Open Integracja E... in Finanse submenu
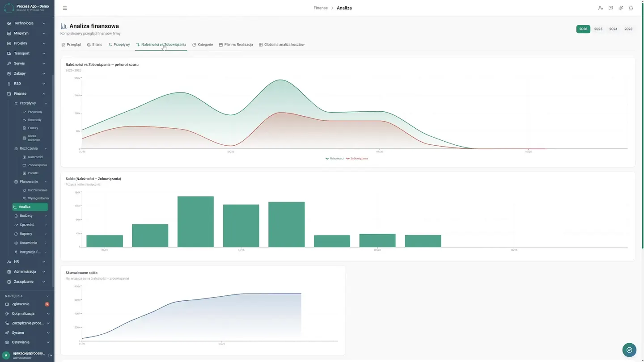644x362 pixels. point(30,252)
